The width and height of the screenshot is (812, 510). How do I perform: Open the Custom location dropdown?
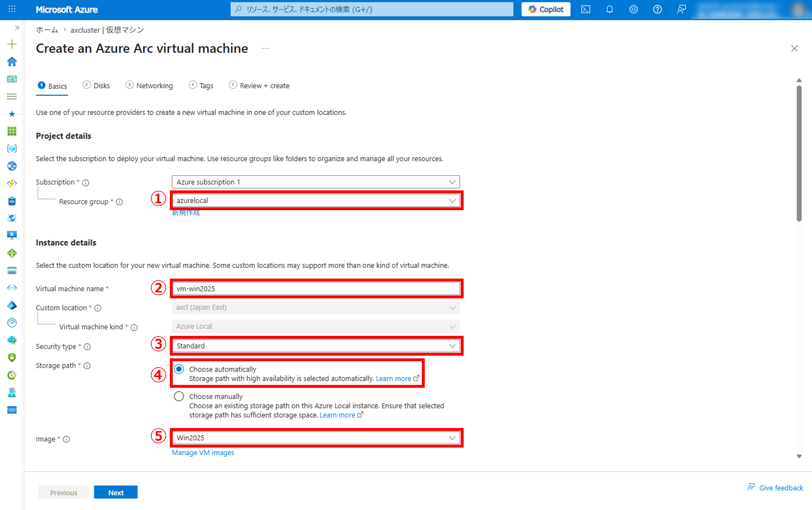point(316,307)
